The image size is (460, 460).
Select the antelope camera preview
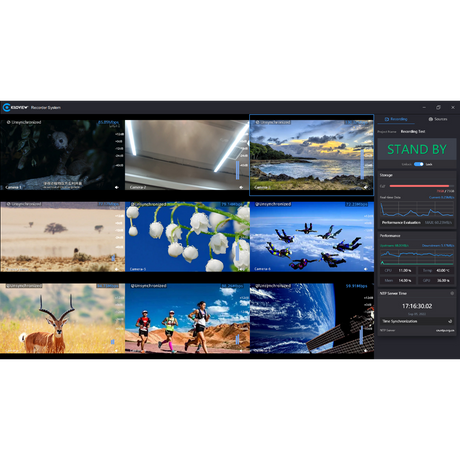62,318
